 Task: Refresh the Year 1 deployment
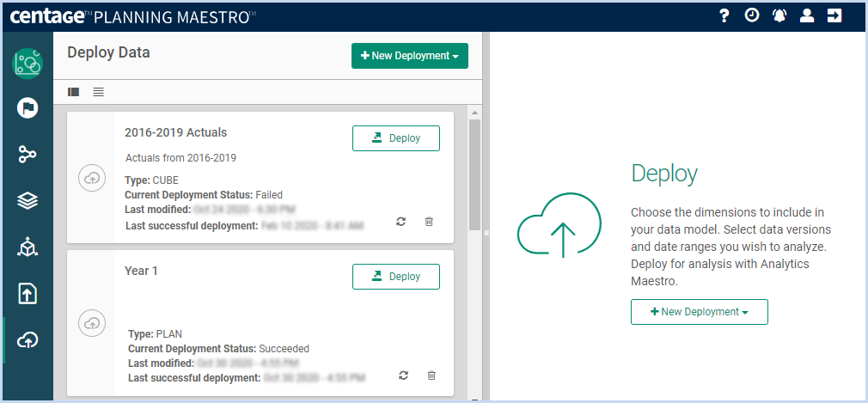tap(404, 376)
